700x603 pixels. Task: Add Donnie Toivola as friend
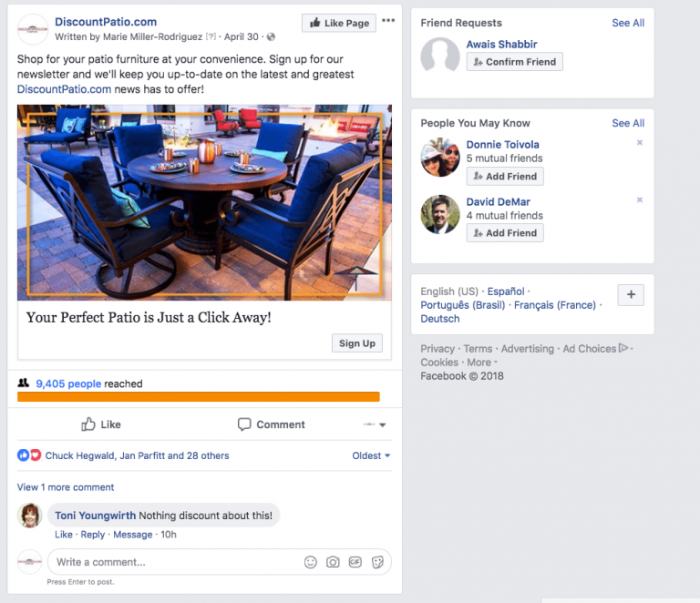(x=505, y=176)
